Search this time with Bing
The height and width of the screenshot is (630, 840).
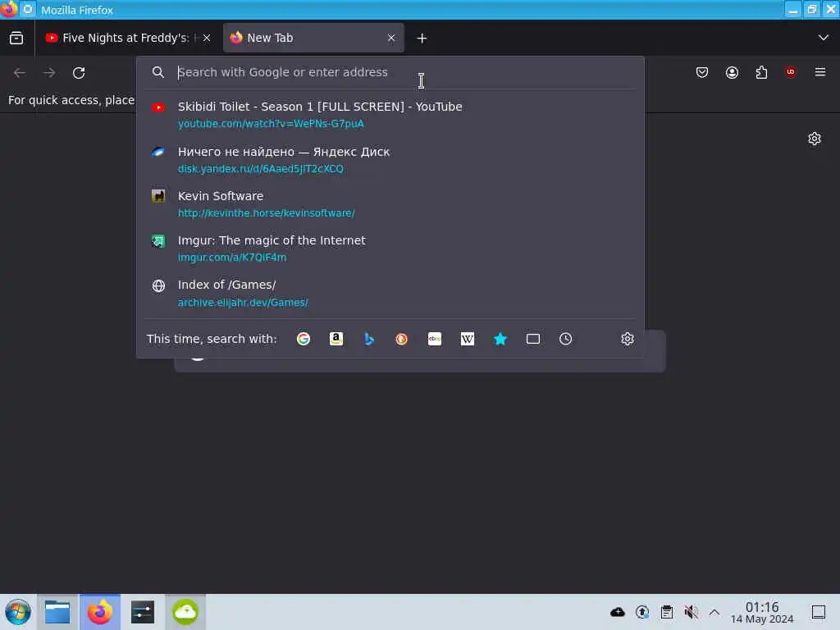pos(368,339)
